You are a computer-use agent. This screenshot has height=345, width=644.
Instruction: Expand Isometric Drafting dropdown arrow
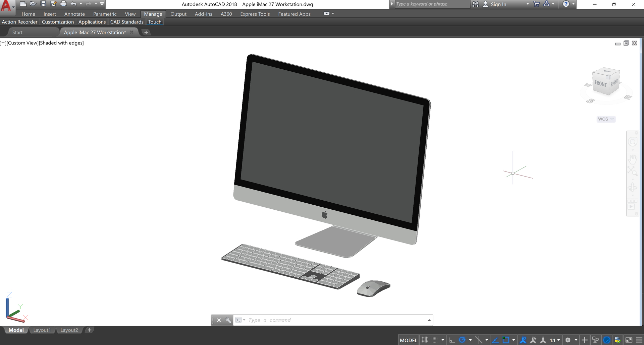point(487,340)
